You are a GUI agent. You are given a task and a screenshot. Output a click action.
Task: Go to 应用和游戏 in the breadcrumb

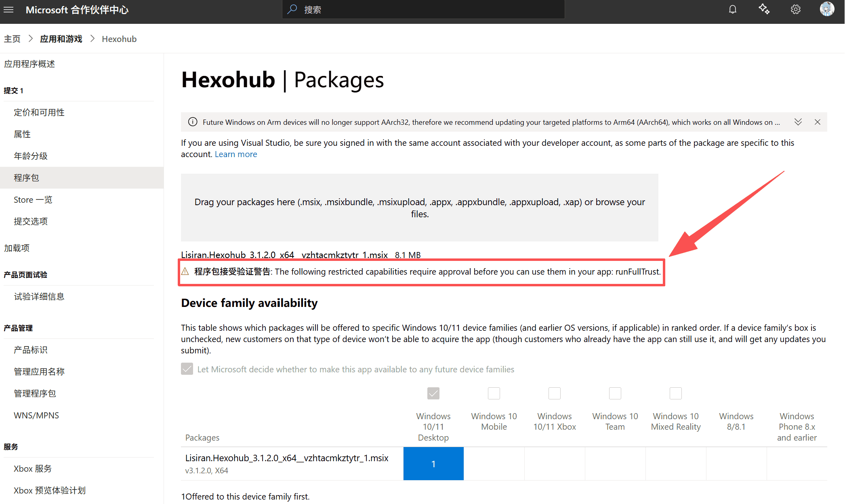click(x=61, y=39)
